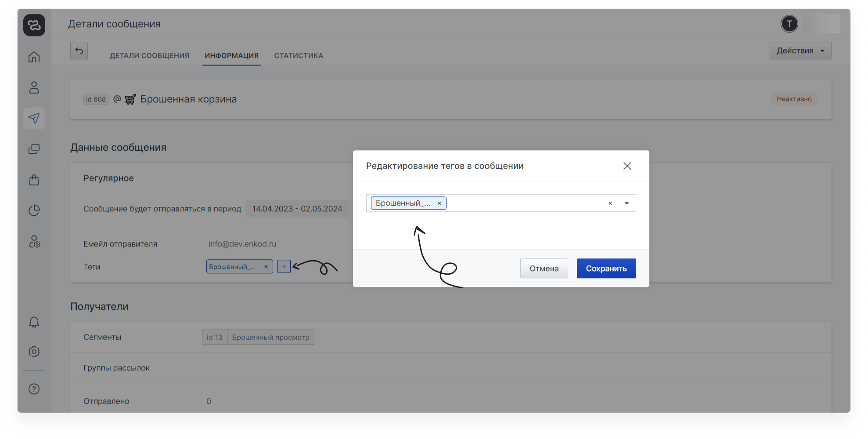Click the Сохранить button
Image resolution: width=868 pixels, height=439 pixels.
tap(606, 268)
